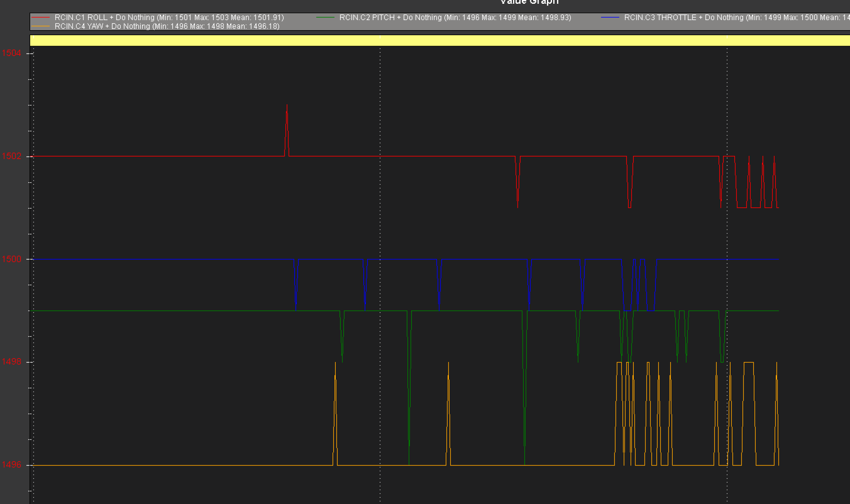The height and width of the screenshot is (504, 850).
Task: Select RCIN.C4 YAW legend label
Action: point(167,26)
